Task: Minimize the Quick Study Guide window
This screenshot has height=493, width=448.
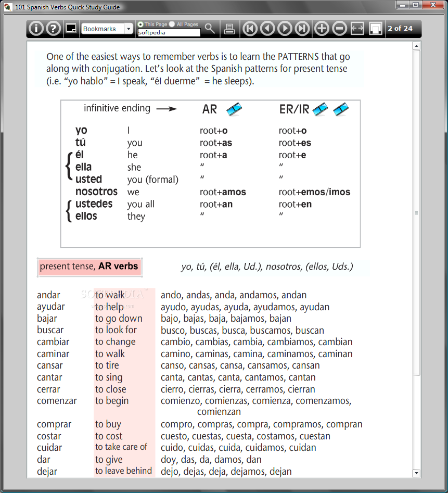Action: 402,5
